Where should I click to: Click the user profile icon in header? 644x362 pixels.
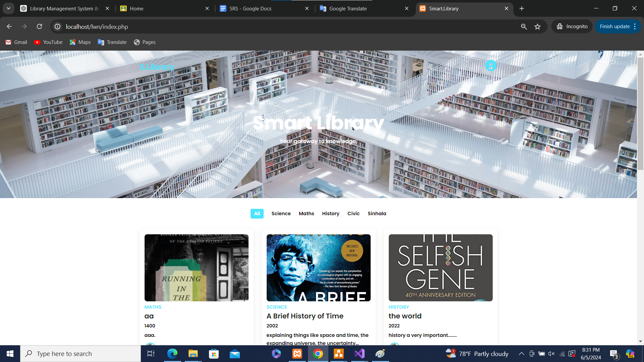tap(491, 66)
